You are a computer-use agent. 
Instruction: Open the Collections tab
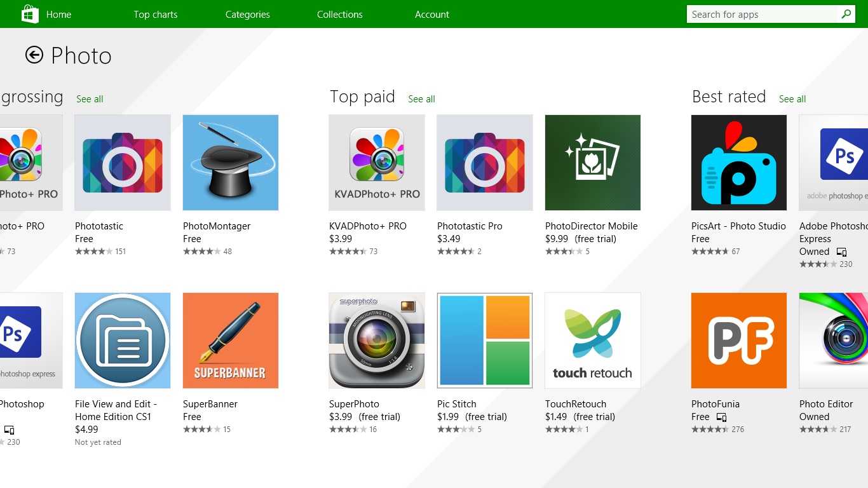click(x=340, y=14)
